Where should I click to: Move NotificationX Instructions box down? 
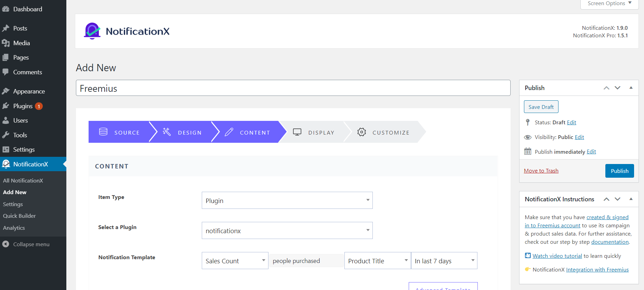coord(618,199)
